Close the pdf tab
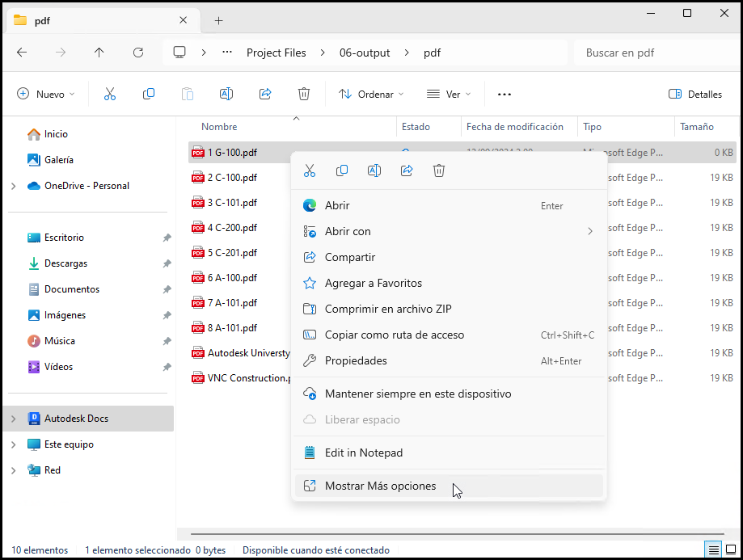This screenshot has width=743, height=560. pos(183,20)
